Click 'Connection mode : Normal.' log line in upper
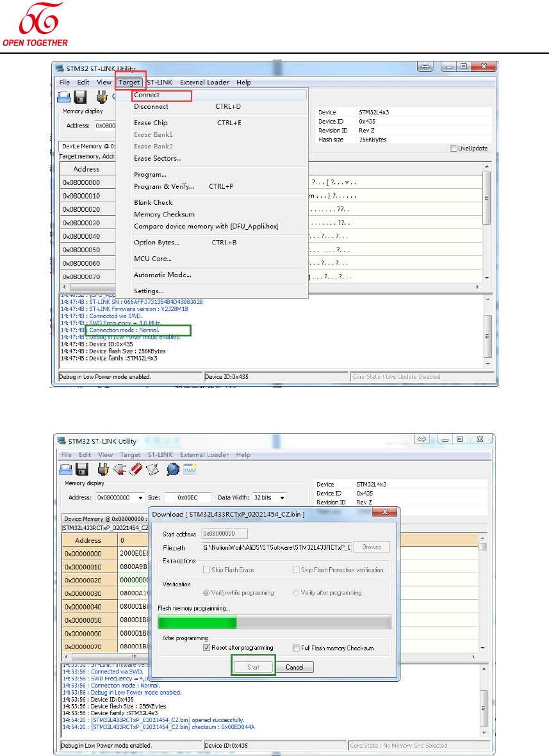The image size is (549, 756). click(x=124, y=330)
